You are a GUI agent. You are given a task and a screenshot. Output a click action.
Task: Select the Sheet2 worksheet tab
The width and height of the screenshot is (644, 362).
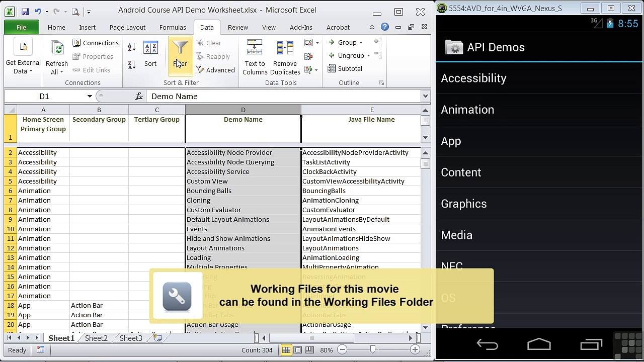point(96,338)
